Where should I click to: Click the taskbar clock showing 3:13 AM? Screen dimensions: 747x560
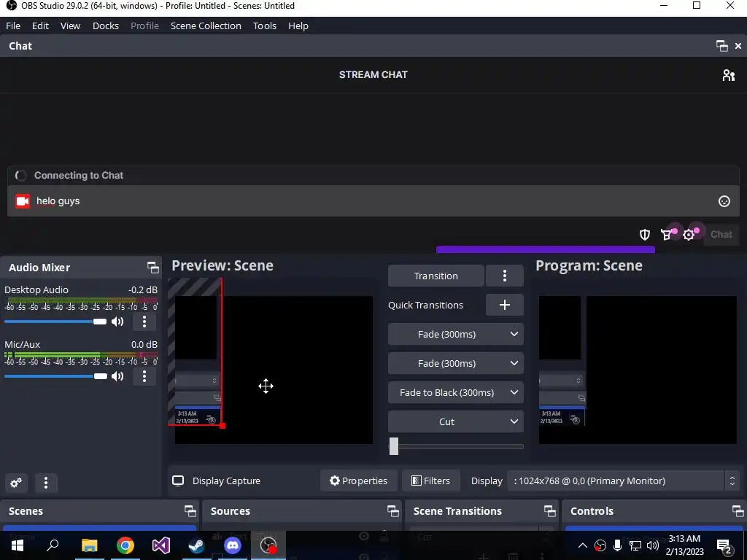(x=684, y=545)
